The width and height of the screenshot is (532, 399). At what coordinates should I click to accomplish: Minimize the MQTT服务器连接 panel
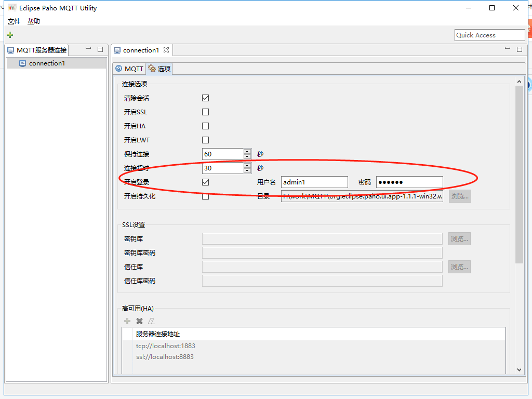coord(88,48)
